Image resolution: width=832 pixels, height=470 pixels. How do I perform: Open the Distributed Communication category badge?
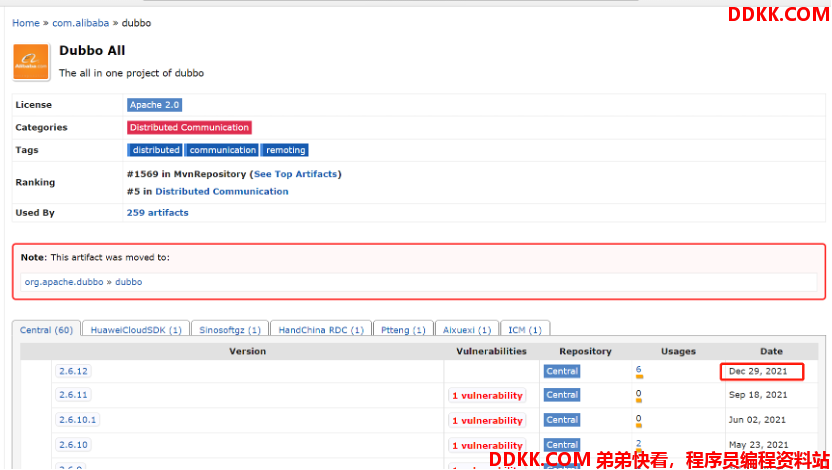pos(189,127)
